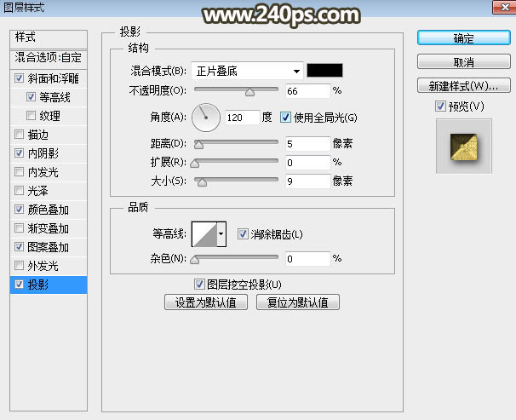The width and height of the screenshot is (516, 420).
Task: Enable the 渐变叠加 checkbox
Action: [x=19, y=227]
